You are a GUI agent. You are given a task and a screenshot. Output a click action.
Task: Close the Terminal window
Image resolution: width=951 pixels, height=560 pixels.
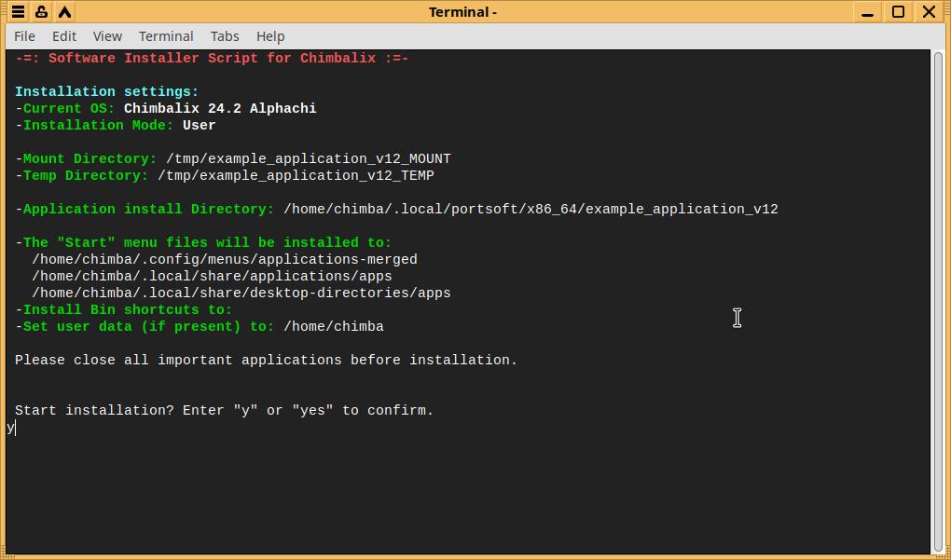pyautogui.click(x=929, y=12)
